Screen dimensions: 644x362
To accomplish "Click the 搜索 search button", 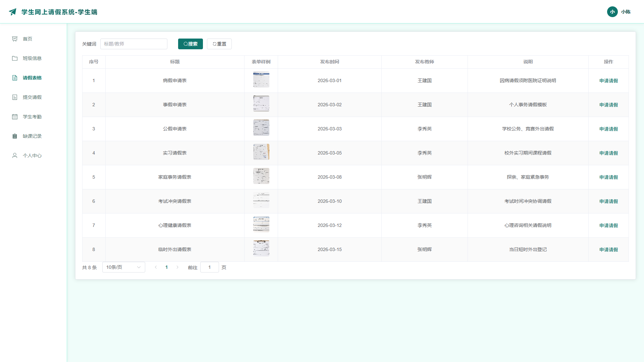I will click(x=190, y=44).
